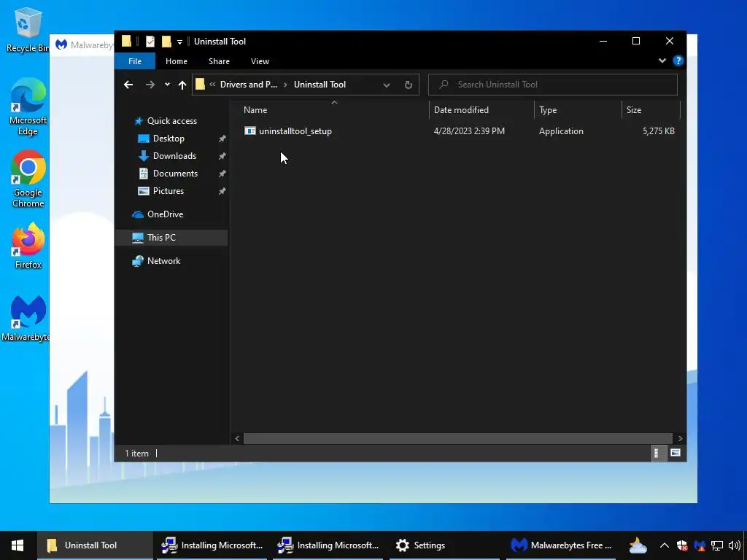Image resolution: width=747 pixels, height=560 pixels.
Task: Click search magnifier icon in search box
Action: tap(444, 85)
